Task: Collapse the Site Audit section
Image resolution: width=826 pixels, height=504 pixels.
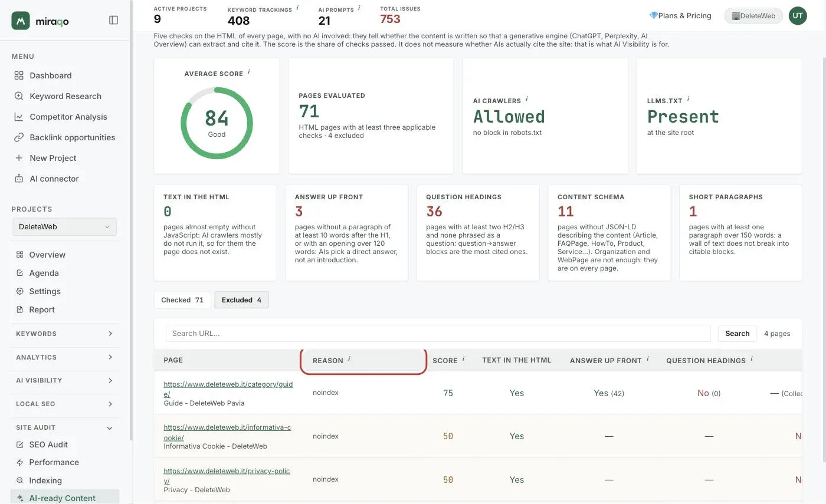Action: coord(65,427)
